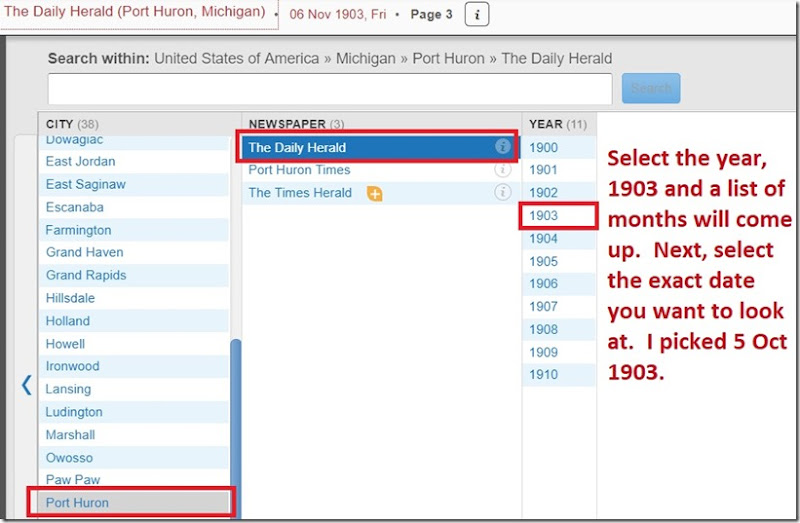
Task: Select Port Huron Times newspaper
Action: (379, 170)
